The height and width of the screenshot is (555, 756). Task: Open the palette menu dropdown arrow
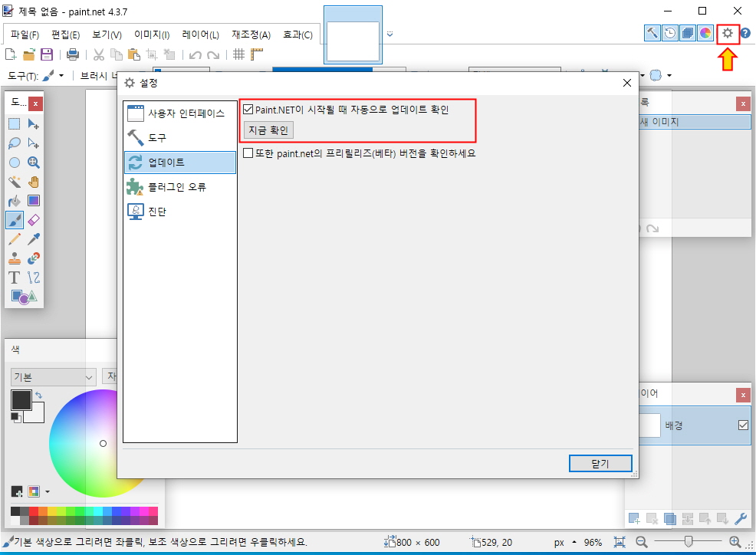[48, 492]
